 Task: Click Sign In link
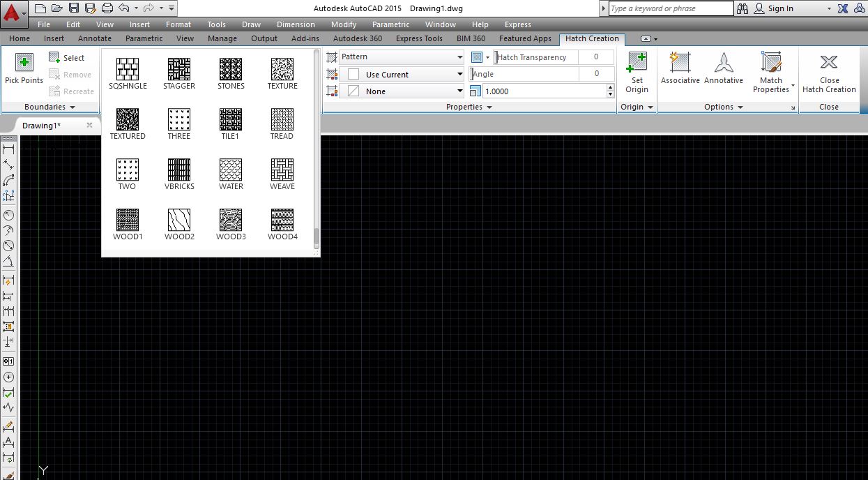pyautogui.click(x=780, y=8)
